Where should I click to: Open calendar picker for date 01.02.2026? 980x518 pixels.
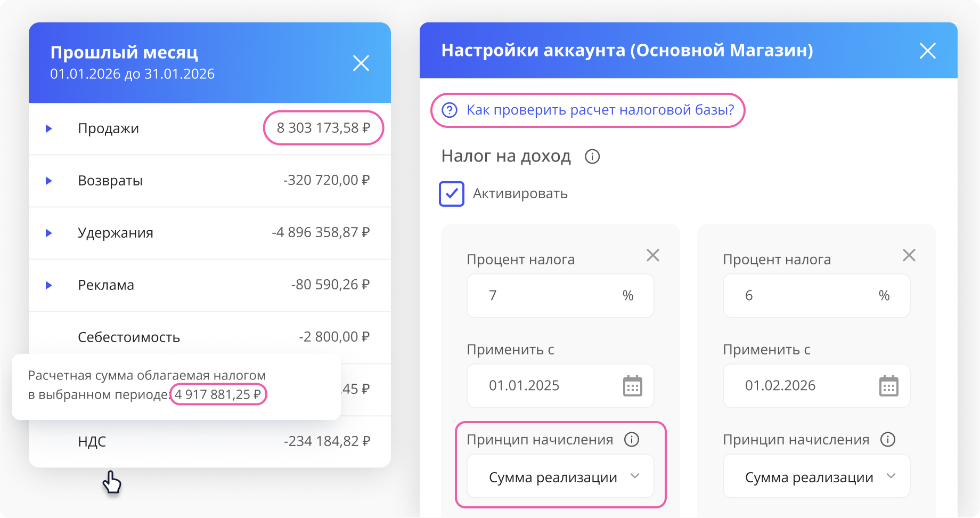pos(888,386)
